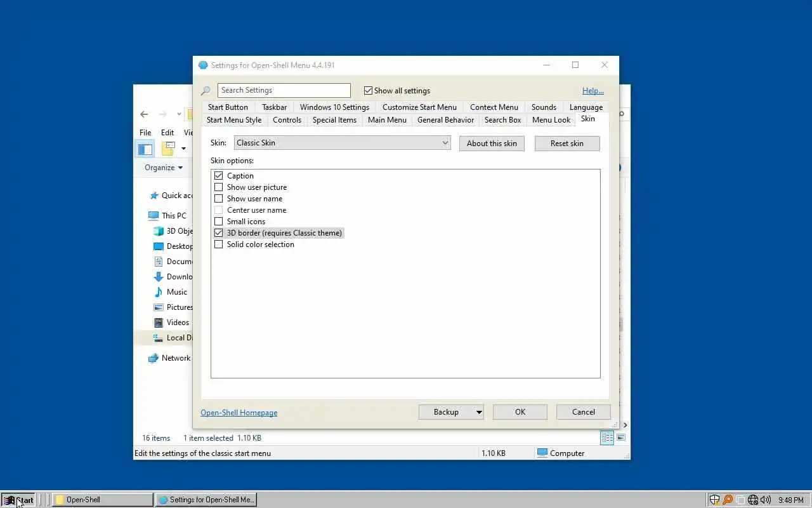
Task: Click the magnifier icon beside Search Settings
Action: coord(206,91)
